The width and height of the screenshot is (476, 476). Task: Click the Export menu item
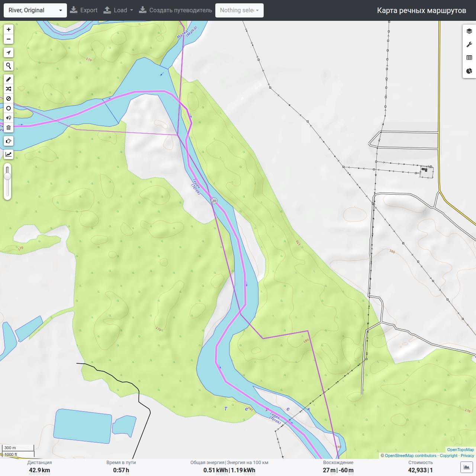pos(84,10)
